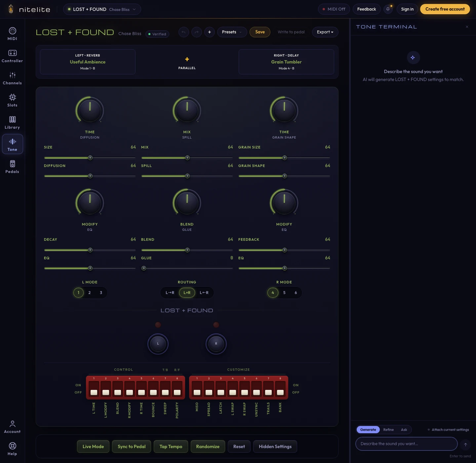
Task: Toggle control DIP switch 8 POLARITY
Action: click(177, 388)
